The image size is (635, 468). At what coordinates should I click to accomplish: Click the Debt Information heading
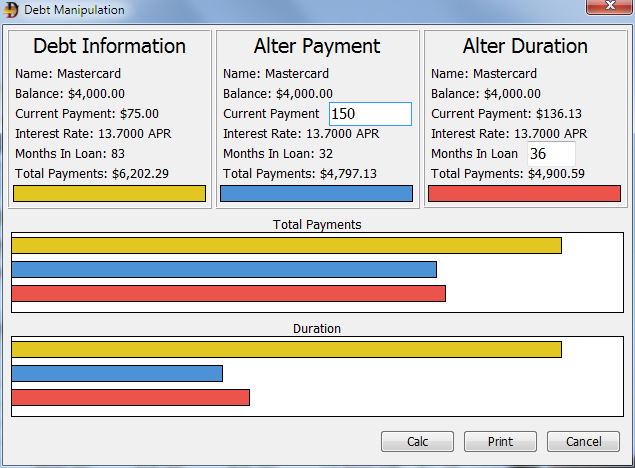109,46
